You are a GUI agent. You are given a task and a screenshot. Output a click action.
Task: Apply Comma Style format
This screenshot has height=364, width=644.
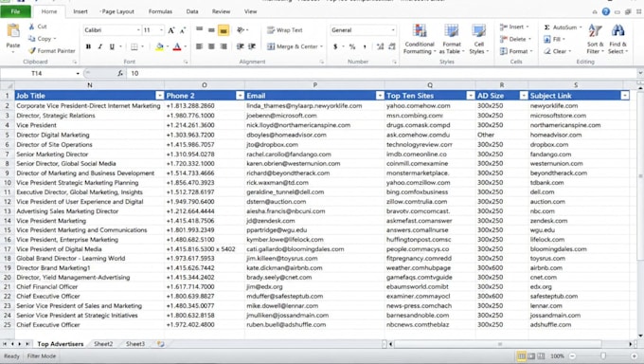(x=365, y=46)
